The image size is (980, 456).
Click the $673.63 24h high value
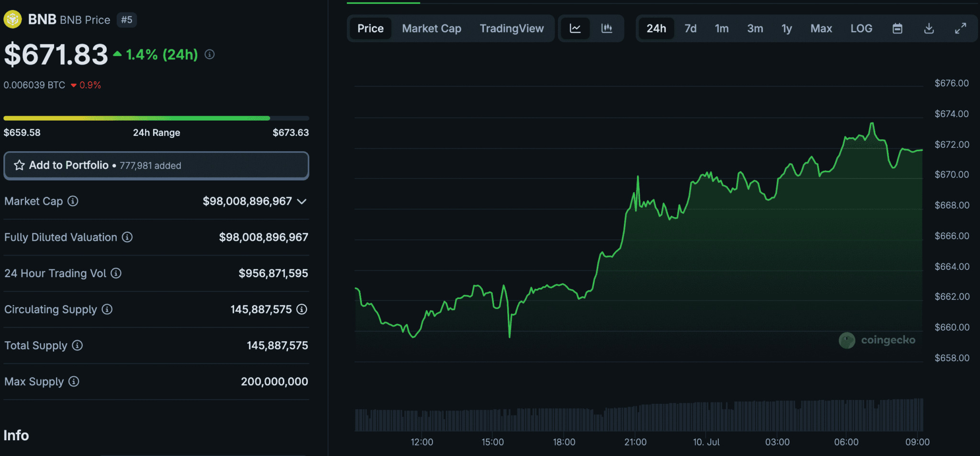point(290,133)
